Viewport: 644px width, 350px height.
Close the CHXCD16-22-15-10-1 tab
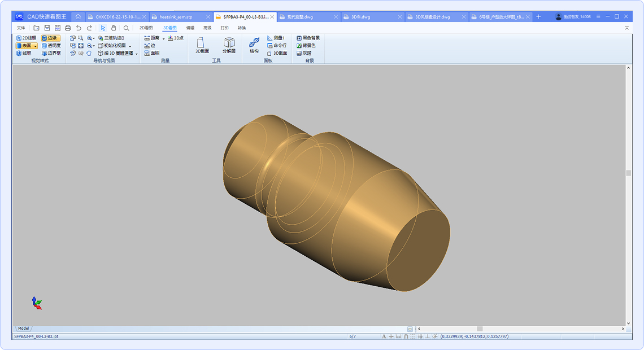point(144,17)
